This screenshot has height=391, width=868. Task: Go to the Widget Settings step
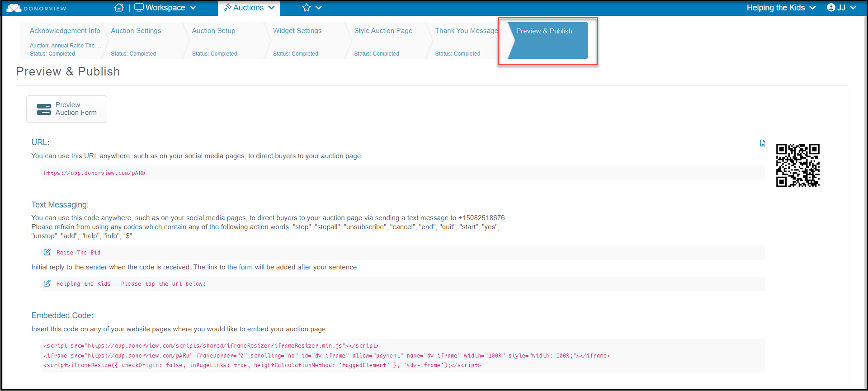point(297,31)
